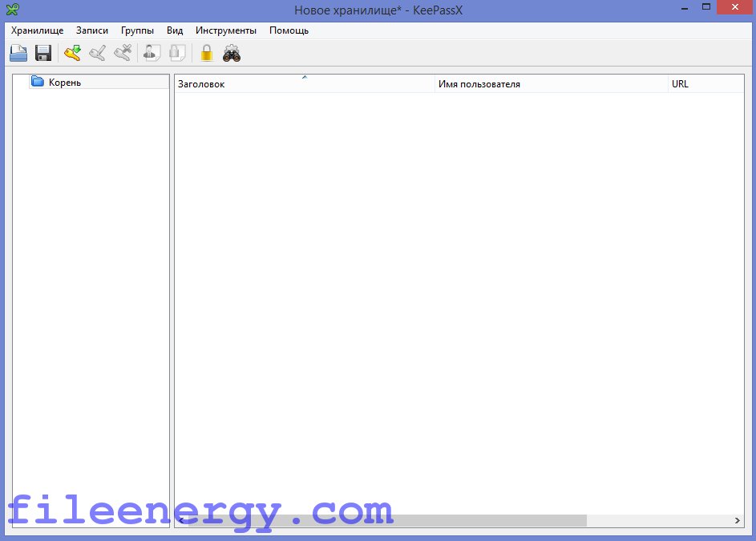Open the Записи menu

point(92,30)
